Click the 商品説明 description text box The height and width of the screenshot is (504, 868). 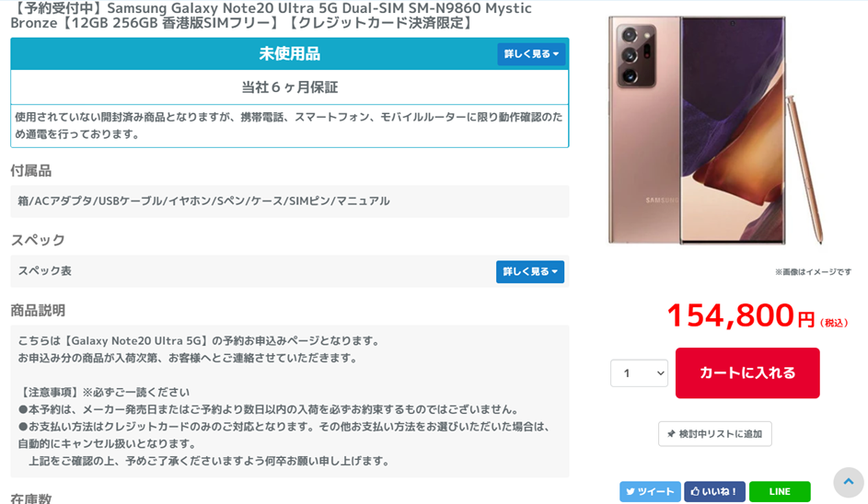pyautogui.click(x=290, y=401)
